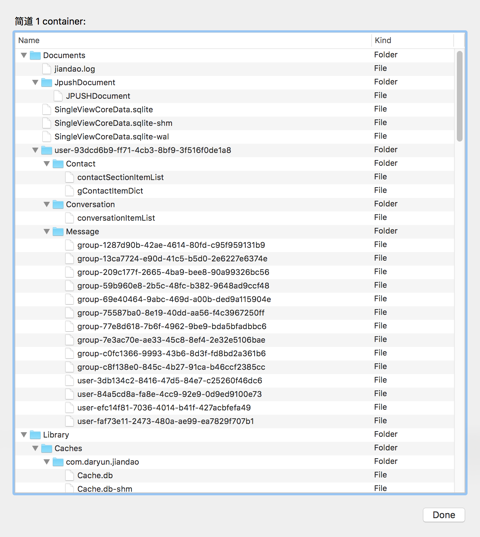
Task: Click the user-3db134c2 file icon
Action: (x=70, y=380)
